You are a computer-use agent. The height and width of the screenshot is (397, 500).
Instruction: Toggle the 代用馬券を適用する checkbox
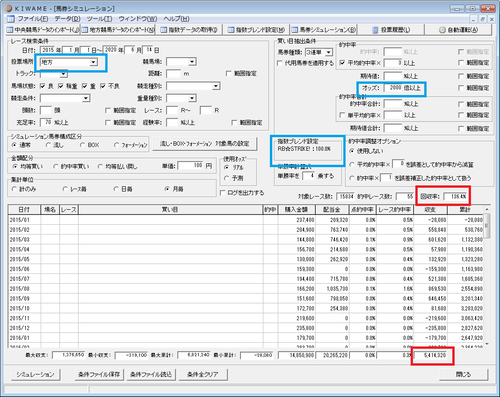pyautogui.click(x=280, y=63)
